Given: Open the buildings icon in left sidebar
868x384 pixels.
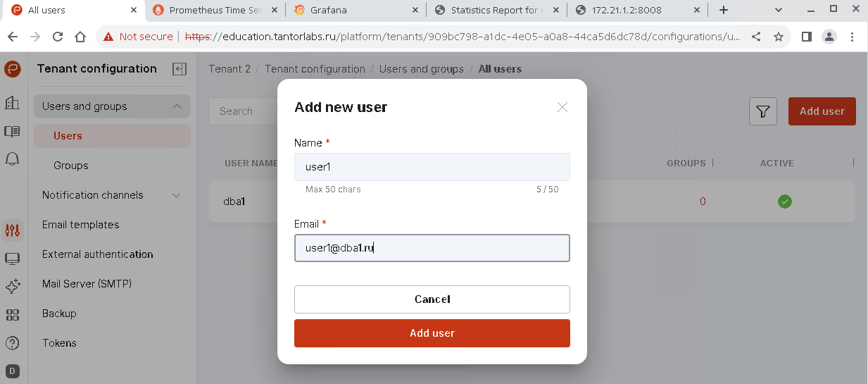Looking at the screenshot, I should [12, 103].
